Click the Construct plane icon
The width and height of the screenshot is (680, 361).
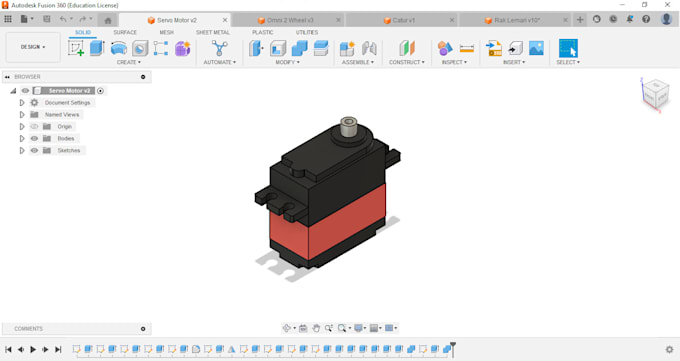[x=407, y=48]
